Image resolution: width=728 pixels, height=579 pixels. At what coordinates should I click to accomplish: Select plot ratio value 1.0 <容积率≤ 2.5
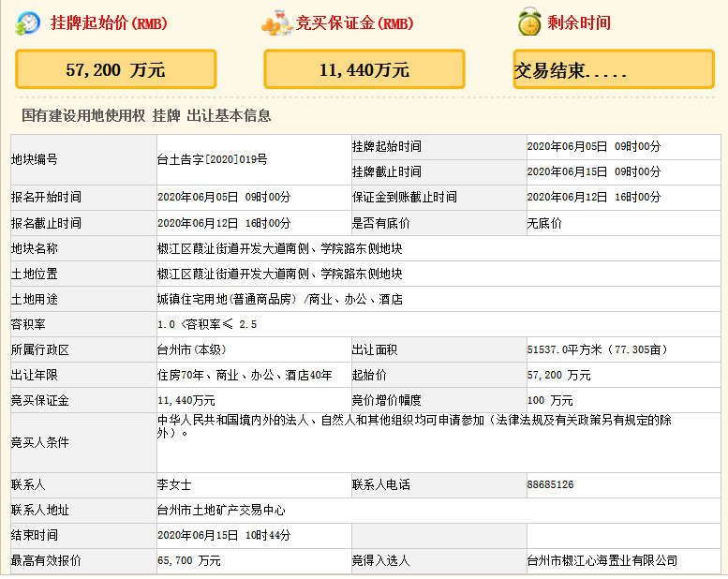[x=207, y=324]
